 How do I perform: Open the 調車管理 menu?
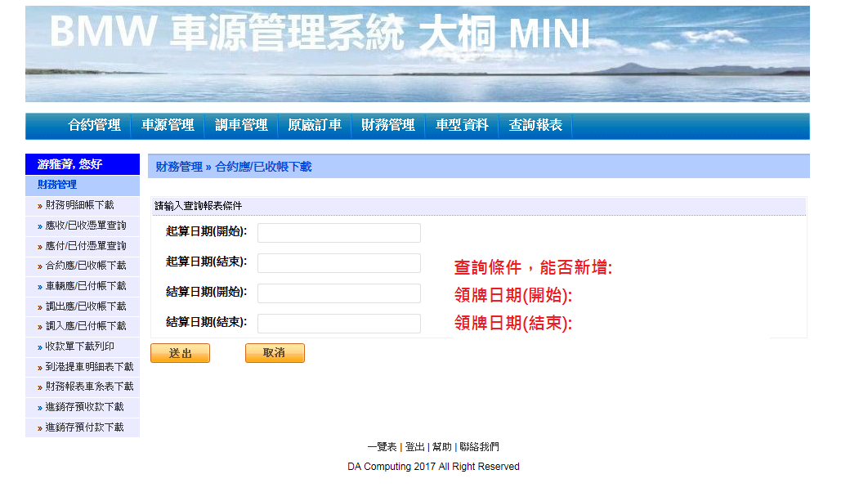click(241, 126)
